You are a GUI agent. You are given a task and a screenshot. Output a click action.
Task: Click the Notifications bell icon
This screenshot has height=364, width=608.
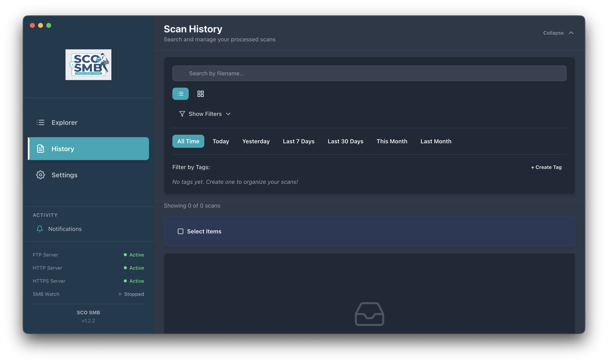[40, 229]
